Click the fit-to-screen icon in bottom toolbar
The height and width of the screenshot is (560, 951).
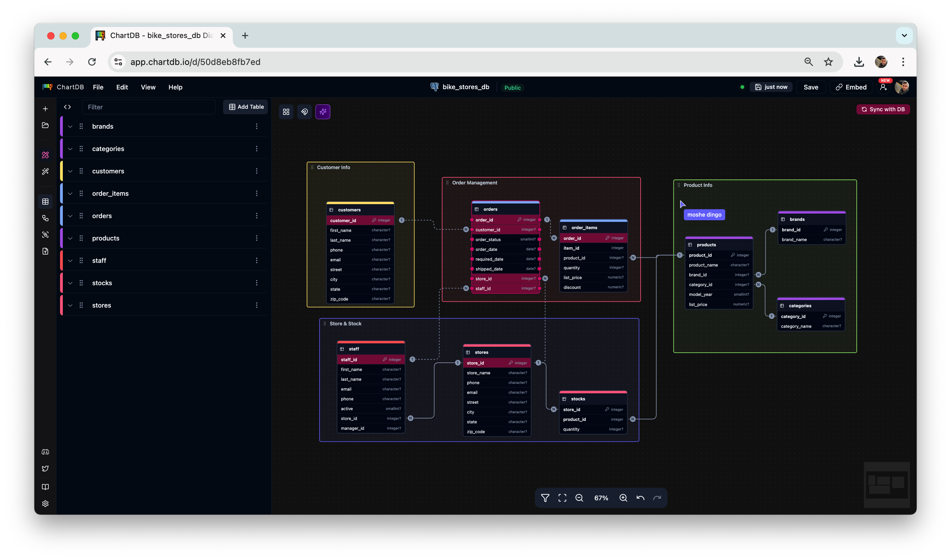click(x=562, y=498)
